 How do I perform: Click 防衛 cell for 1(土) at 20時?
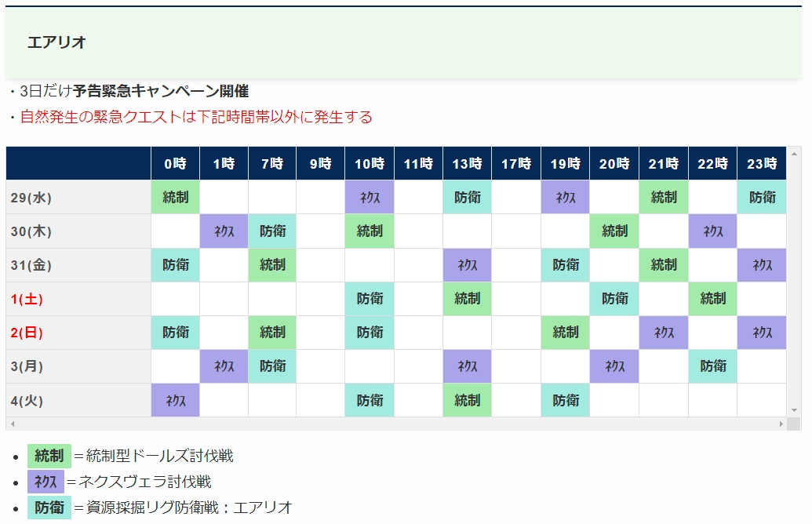tap(614, 299)
